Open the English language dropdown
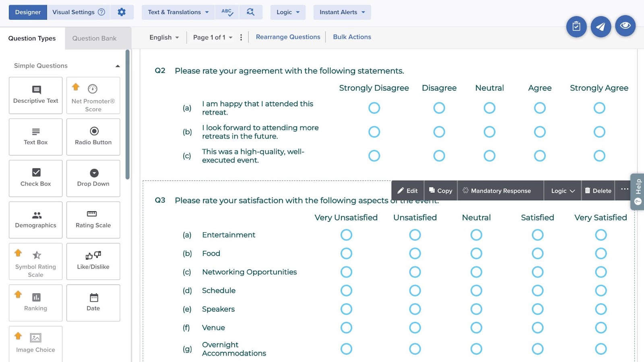The image size is (644, 362). (164, 37)
